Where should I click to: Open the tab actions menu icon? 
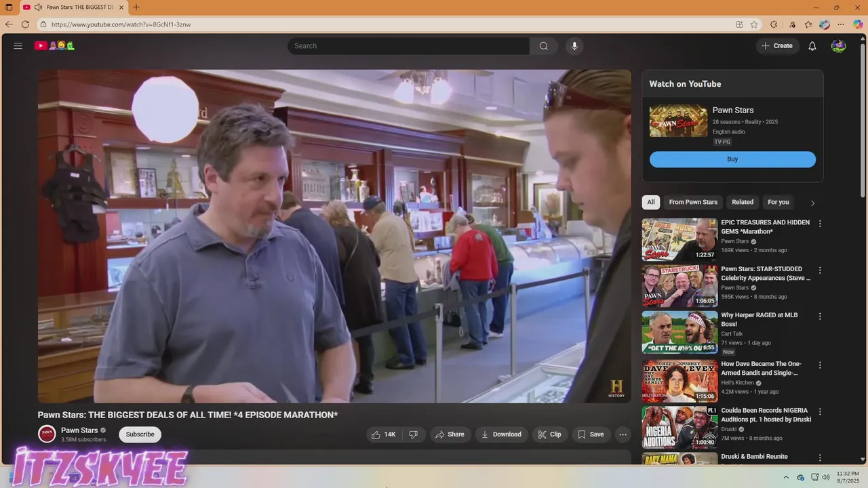point(9,7)
